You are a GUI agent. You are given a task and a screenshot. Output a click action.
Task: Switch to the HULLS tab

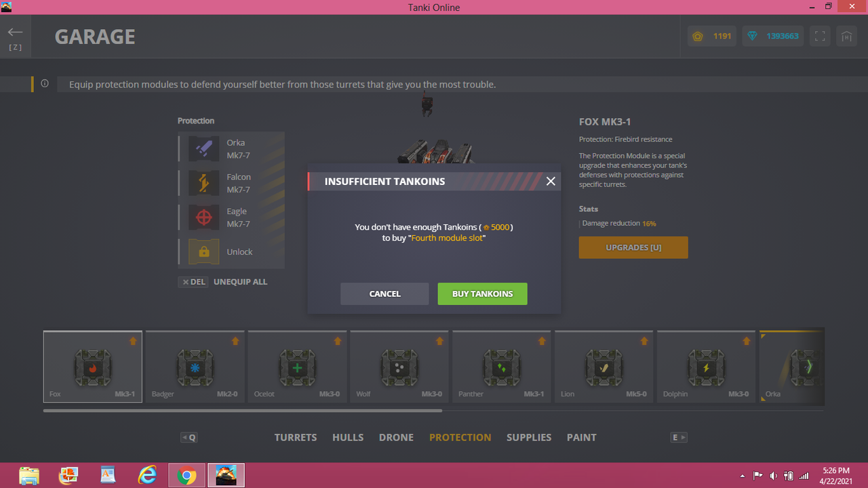[x=348, y=437]
